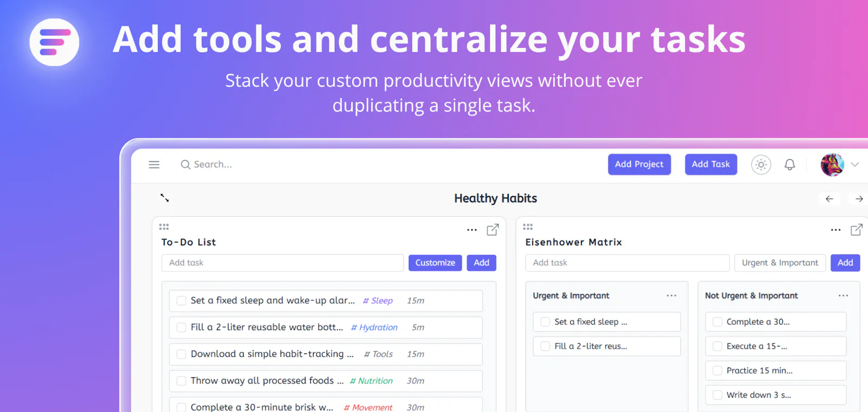Open To-Do List in external window
The width and height of the screenshot is (868, 412).
(493, 230)
